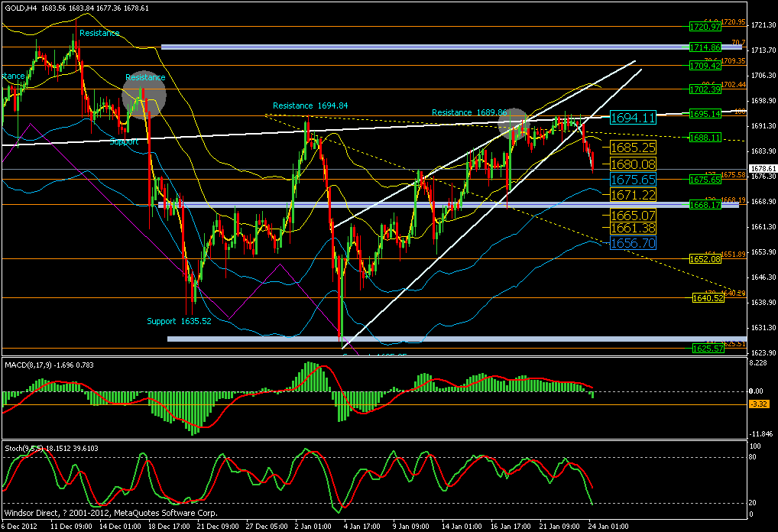Click the '24 Jan 01:00' time axis label
This screenshot has width=778, height=532.
coord(608,526)
